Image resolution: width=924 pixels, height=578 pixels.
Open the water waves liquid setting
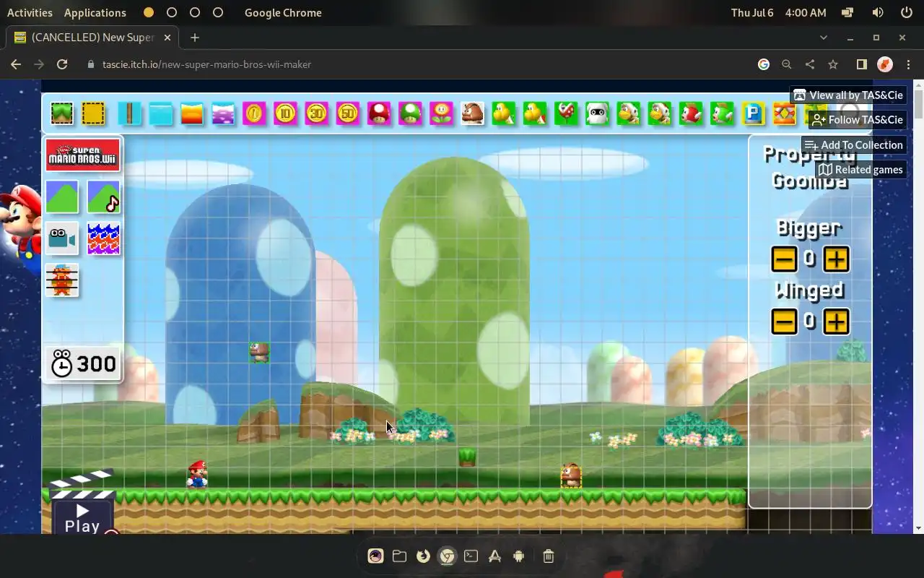pos(103,239)
